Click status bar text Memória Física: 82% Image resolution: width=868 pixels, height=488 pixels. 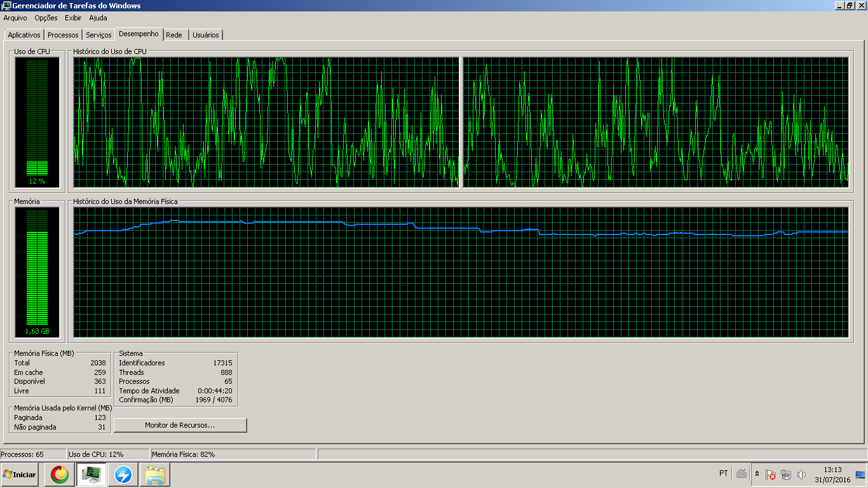coord(184,454)
